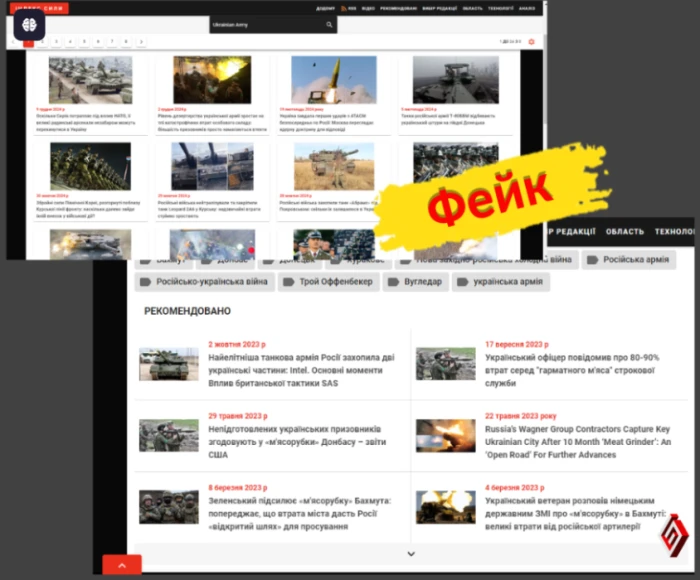700x580 pixels.
Task: Click the RSS feed icon
Action: (344, 8)
